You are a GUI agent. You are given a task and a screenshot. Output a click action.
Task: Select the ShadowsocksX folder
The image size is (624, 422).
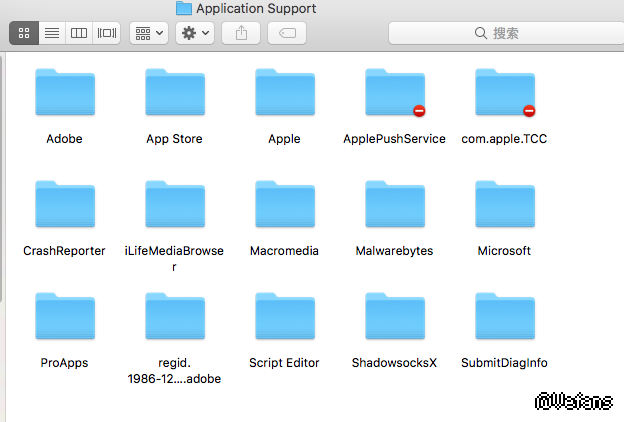tap(394, 318)
